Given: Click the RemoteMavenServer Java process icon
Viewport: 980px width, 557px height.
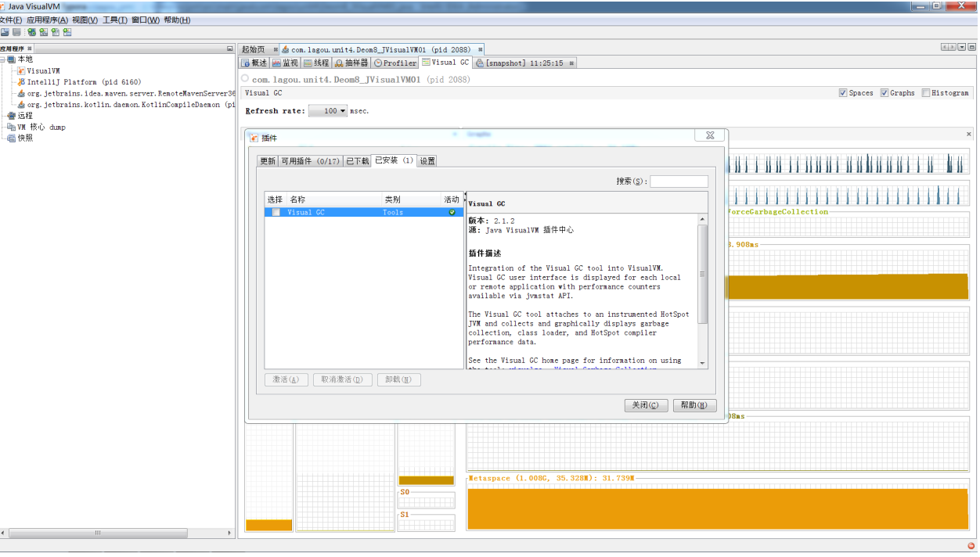Looking at the screenshot, I should click(22, 93).
